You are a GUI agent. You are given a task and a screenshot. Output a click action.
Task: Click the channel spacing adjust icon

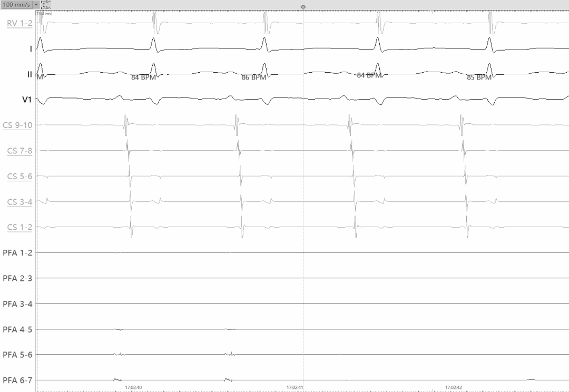[45, 4]
